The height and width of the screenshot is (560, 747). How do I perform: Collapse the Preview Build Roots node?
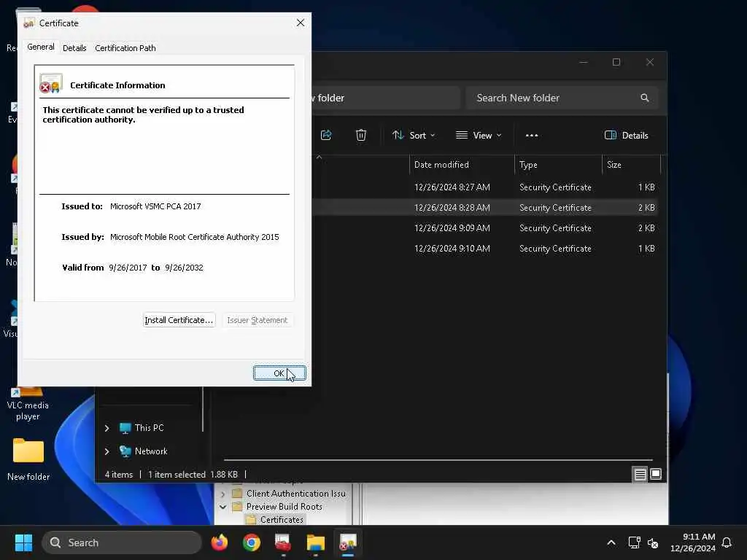[x=222, y=507]
